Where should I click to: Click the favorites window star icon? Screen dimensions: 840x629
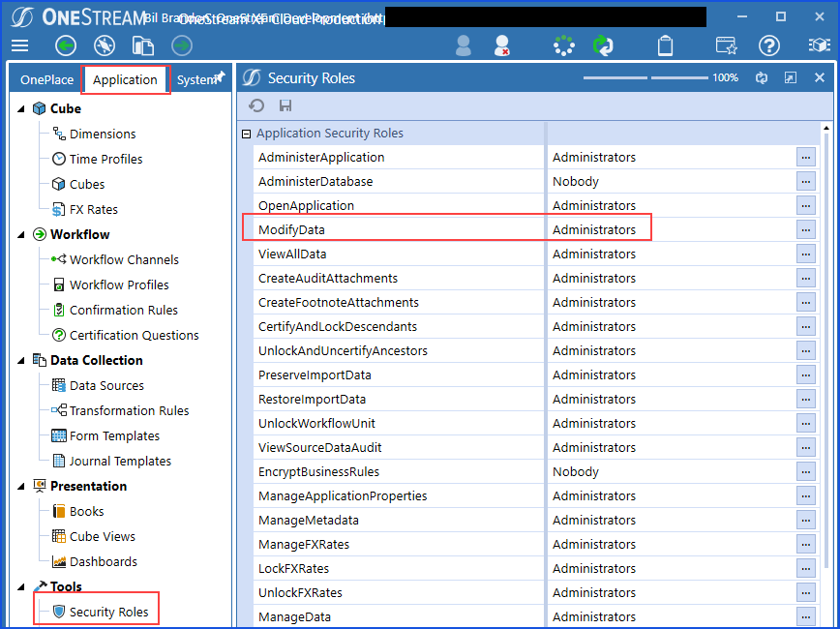[x=727, y=45]
